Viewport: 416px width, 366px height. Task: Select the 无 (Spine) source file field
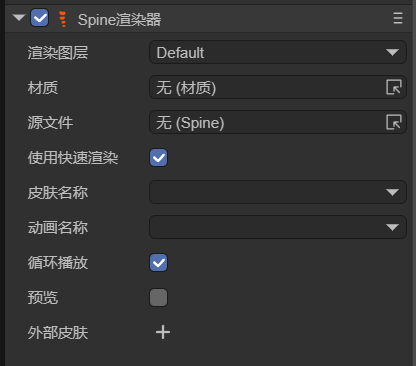(278, 122)
